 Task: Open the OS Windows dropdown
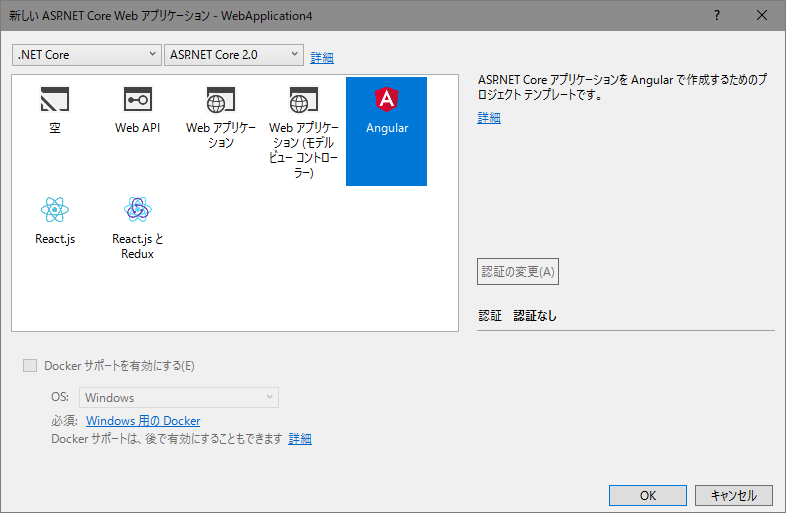(179, 398)
